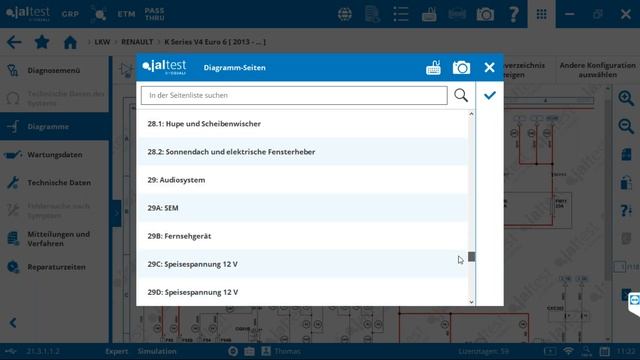640x360 pixels.
Task: Click the list scrollbar thumb
Action: 471,257
